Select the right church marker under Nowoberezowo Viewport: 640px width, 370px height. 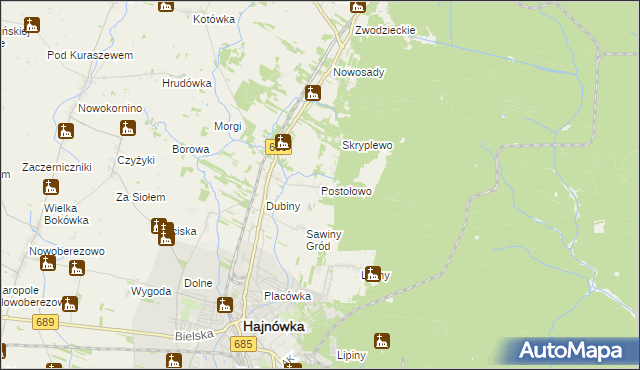click(x=77, y=268)
